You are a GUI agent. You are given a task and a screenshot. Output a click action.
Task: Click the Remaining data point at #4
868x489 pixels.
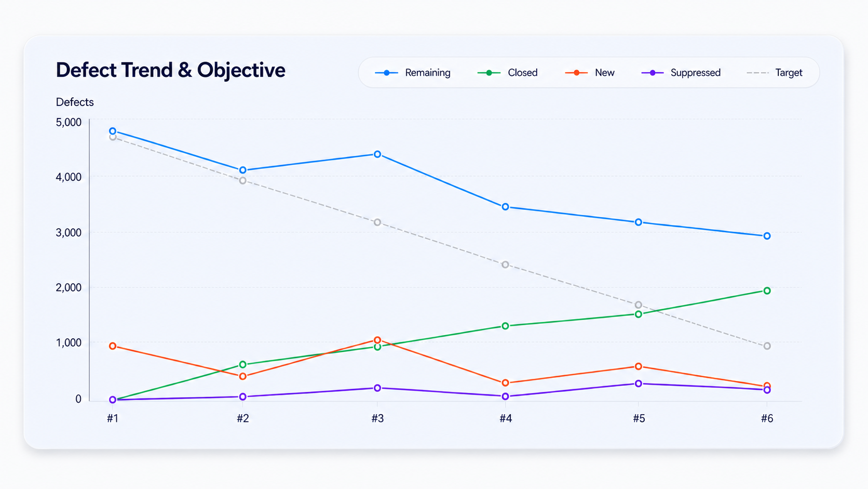pyautogui.click(x=505, y=207)
